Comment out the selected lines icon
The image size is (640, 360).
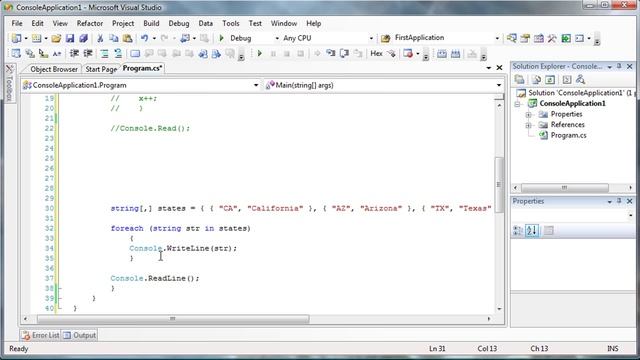click(x=104, y=53)
